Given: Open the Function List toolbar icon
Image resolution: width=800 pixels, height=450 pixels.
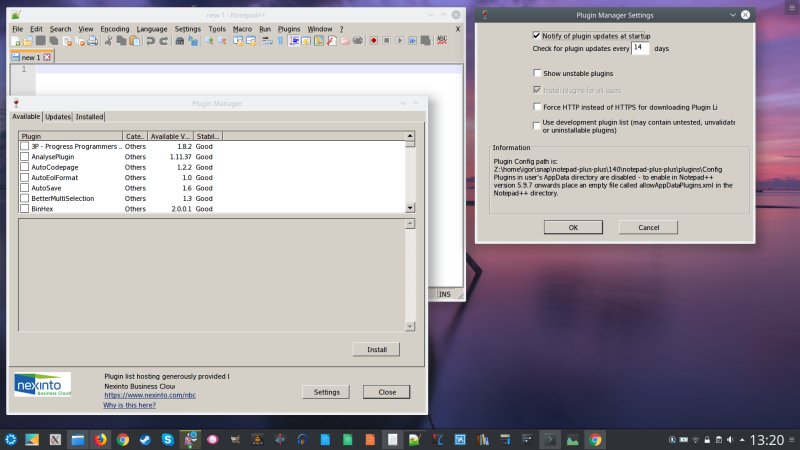Looking at the screenshot, I should click(x=332, y=41).
